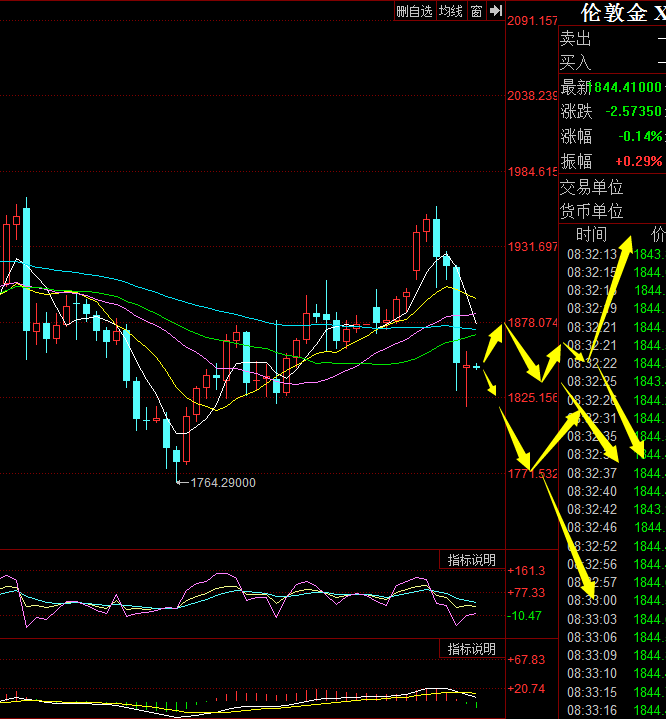Click the 货币单位 currency unit row
The width and height of the screenshot is (666, 719).
(x=592, y=211)
